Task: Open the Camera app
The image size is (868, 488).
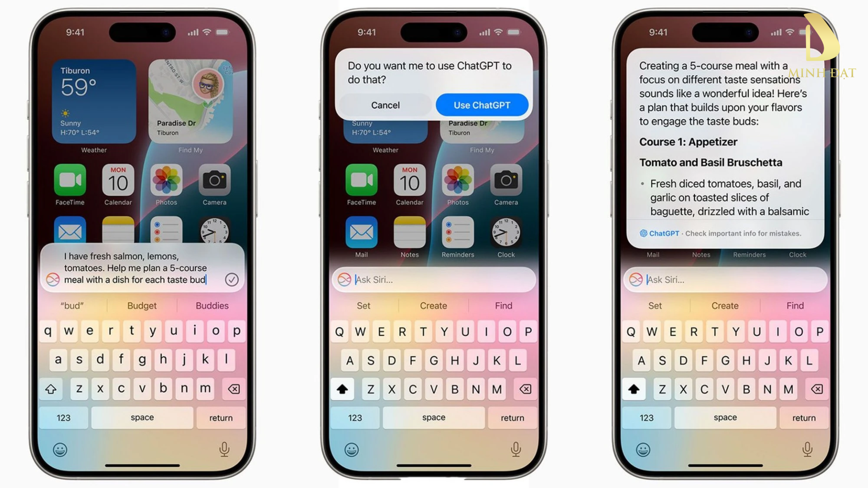Action: click(x=215, y=181)
